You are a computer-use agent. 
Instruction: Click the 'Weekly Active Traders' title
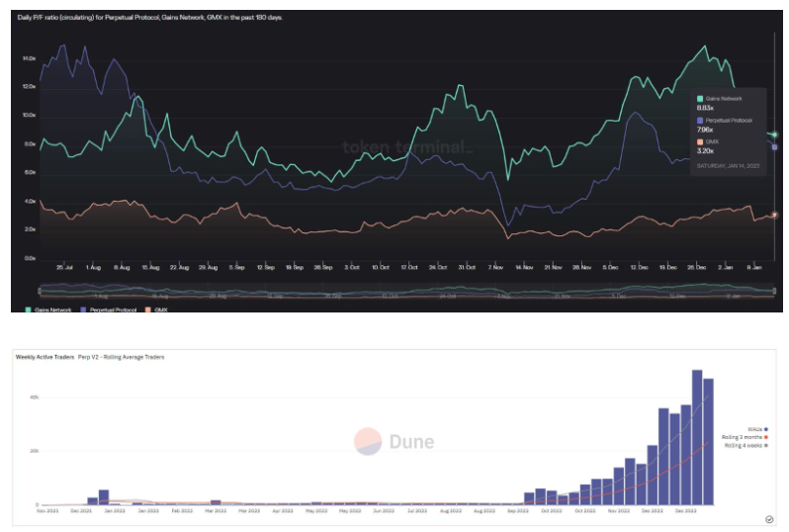click(x=44, y=357)
